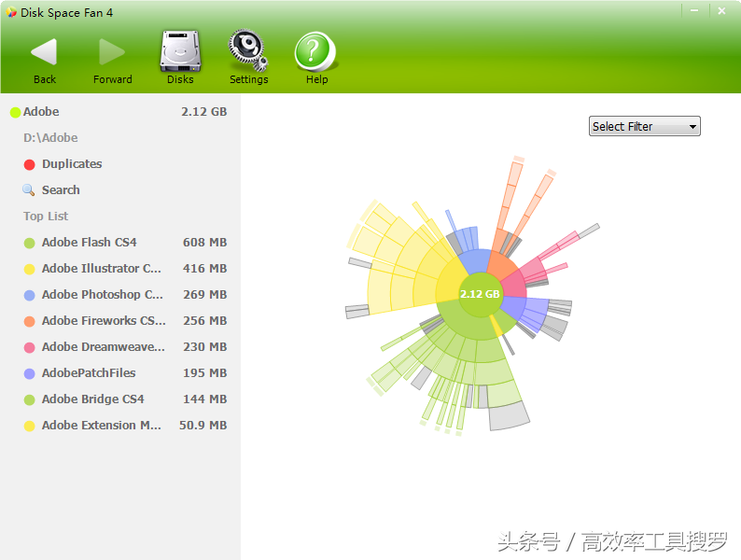Click the purple PatchFiles chart sector
741x560 pixels.
(x=515, y=306)
